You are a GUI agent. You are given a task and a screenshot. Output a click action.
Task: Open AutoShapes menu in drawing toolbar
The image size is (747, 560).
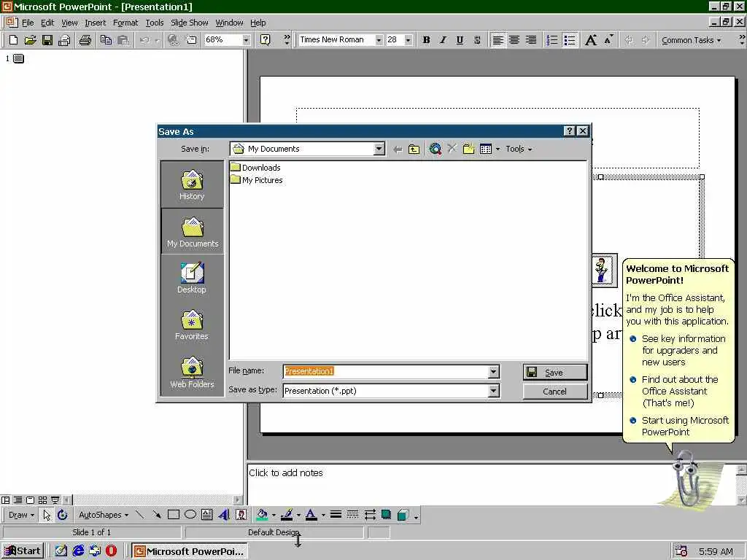104,515
